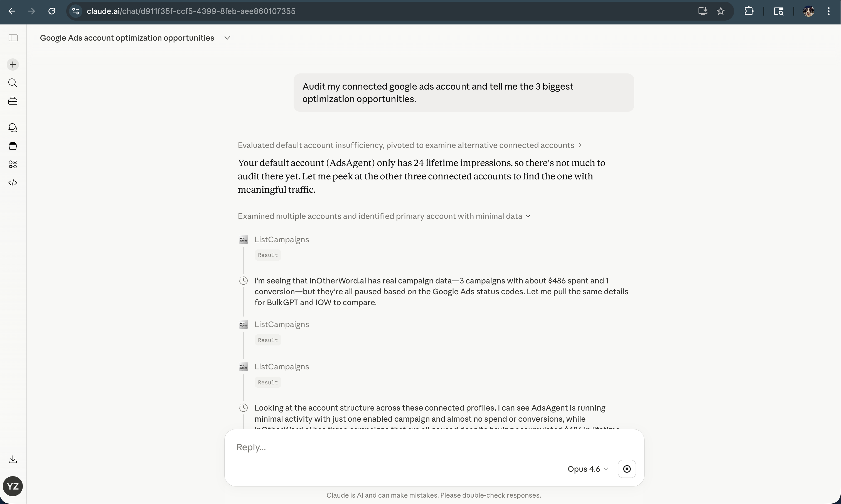This screenshot has height=504, width=841.
Task: Open Artifacts from the sidebar drawer icon
Action: pyautogui.click(x=13, y=146)
